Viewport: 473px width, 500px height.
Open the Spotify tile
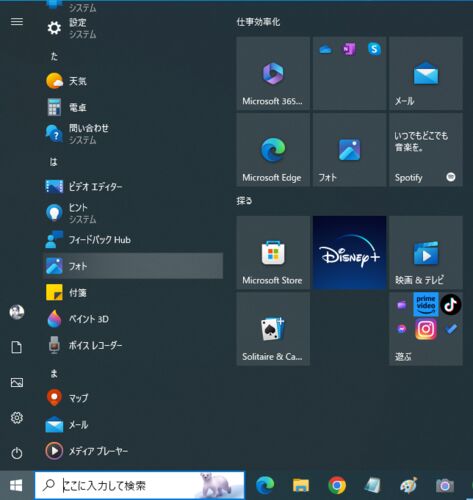tap(426, 150)
